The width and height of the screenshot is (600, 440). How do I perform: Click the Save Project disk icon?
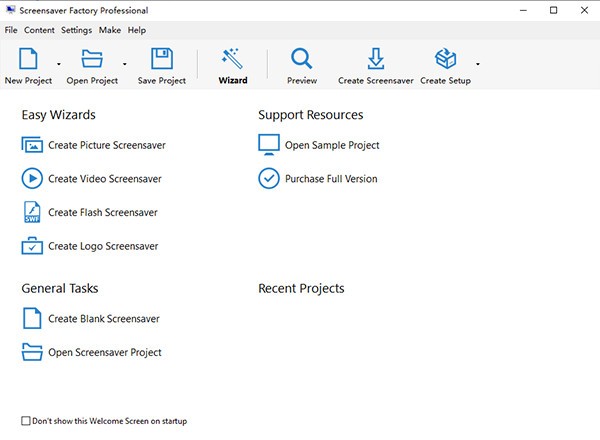(x=162, y=59)
